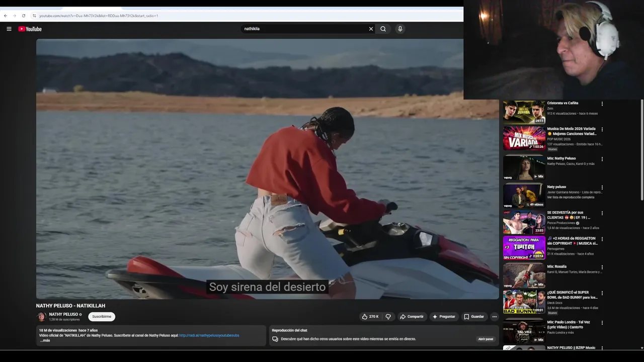Open the YouTube hamburger guide menu
This screenshot has width=644, height=362.
click(x=9, y=29)
